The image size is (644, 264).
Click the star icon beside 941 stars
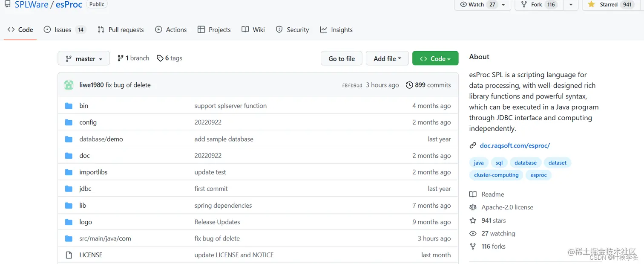click(473, 220)
